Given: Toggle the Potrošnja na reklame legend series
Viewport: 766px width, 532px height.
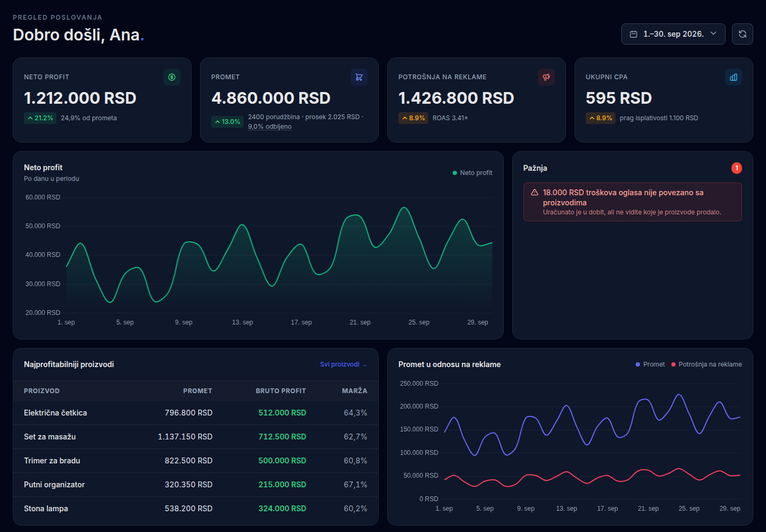Looking at the screenshot, I should click(x=706, y=364).
